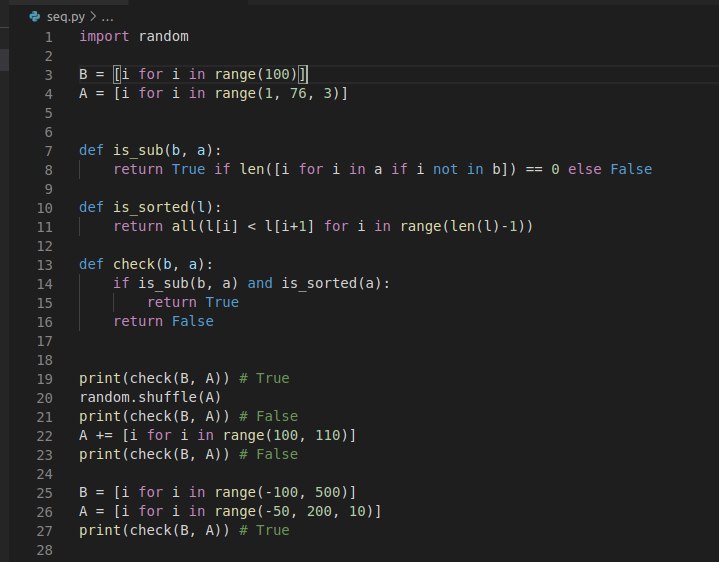This screenshot has height=562, width=719.
Task: Click 'print(check(B, A))' on line 21
Action: [155, 417]
